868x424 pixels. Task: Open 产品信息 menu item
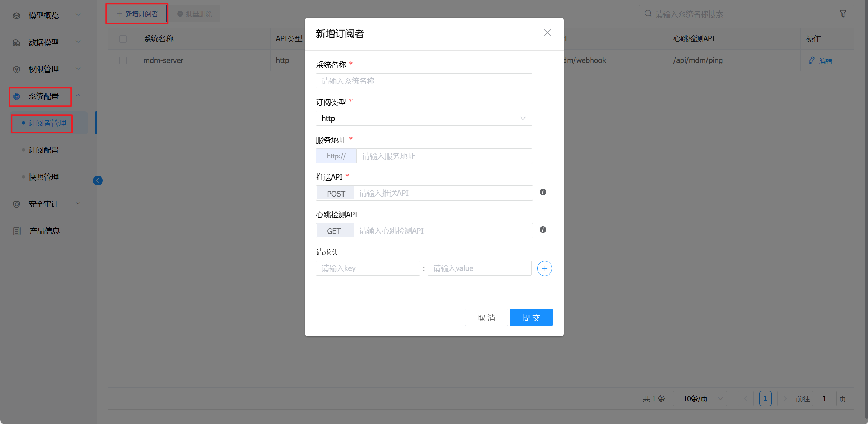click(x=45, y=231)
